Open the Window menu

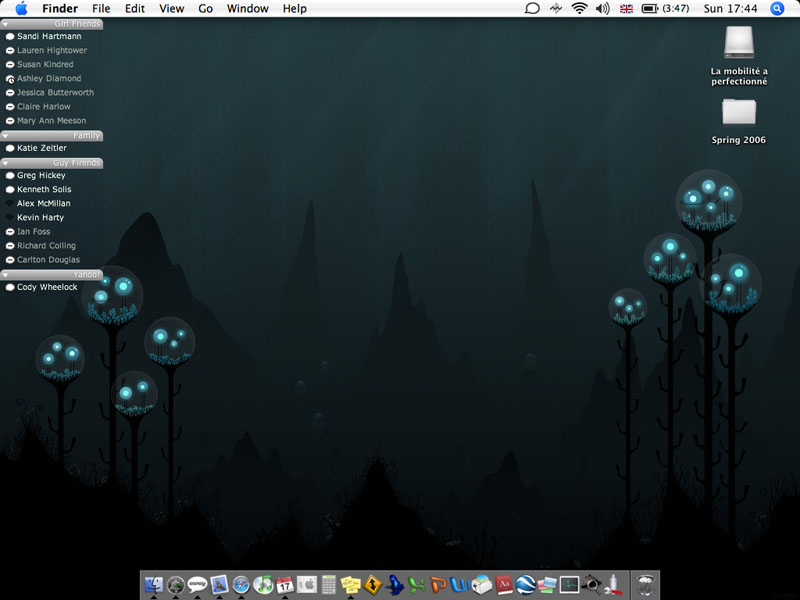(x=247, y=9)
